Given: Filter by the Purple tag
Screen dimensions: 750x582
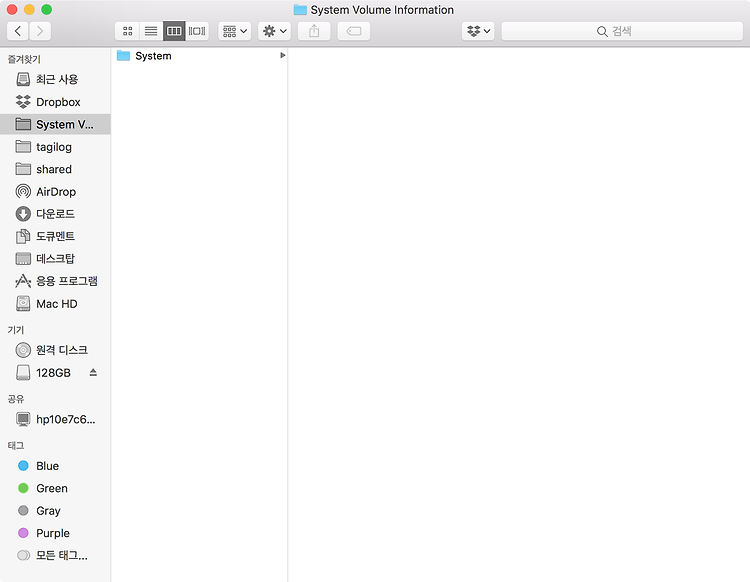Looking at the screenshot, I should pyautogui.click(x=55, y=533).
